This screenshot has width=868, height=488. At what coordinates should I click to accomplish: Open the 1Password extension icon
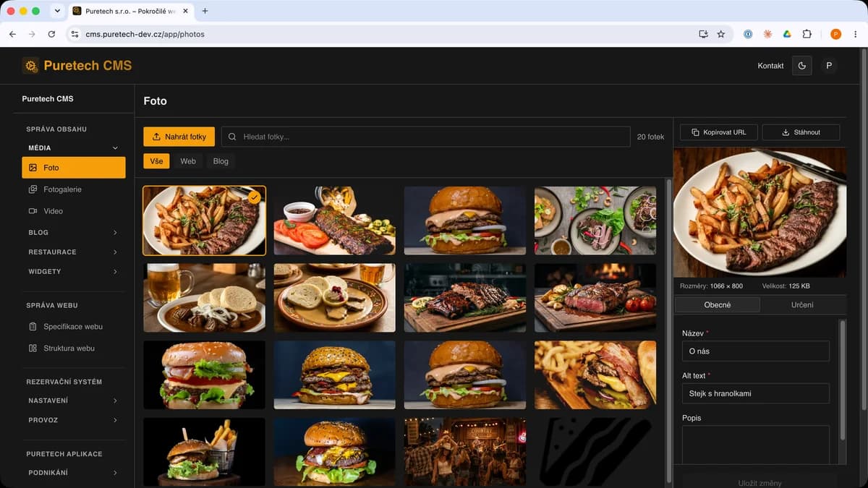tap(748, 34)
